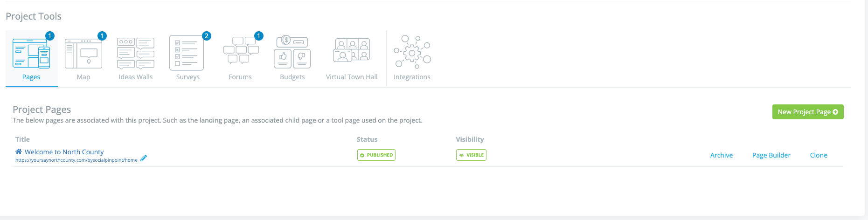The height and width of the screenshot is (220, 868).
Task: Open the Integrations gear icon
Action: tap(412, 52)
